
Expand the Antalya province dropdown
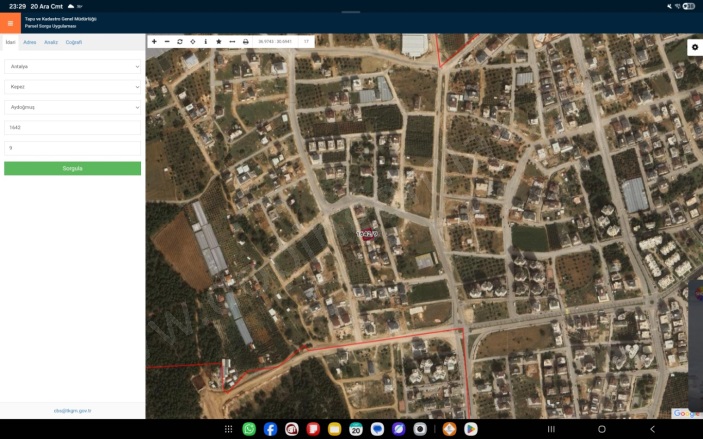tap(72, 66)
